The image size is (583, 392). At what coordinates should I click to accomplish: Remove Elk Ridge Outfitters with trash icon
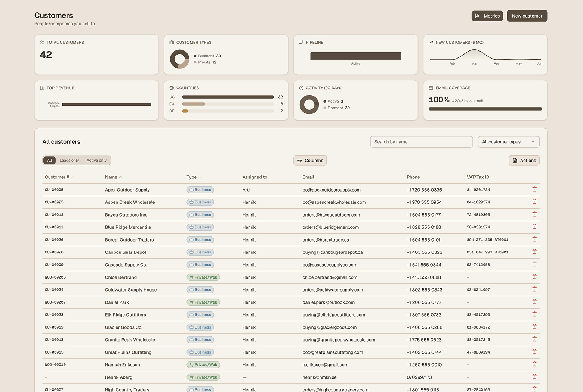click(x=534, y=314)
